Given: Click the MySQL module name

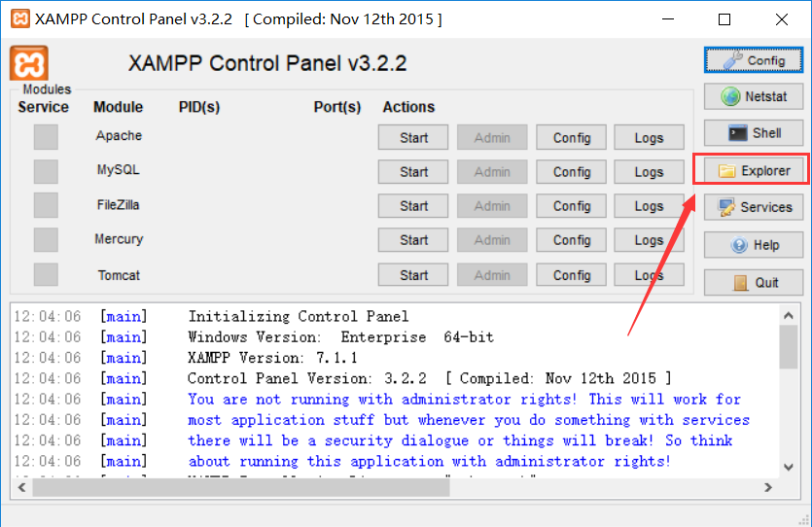Looking at the screenshot, I should (x=118, y=170).
